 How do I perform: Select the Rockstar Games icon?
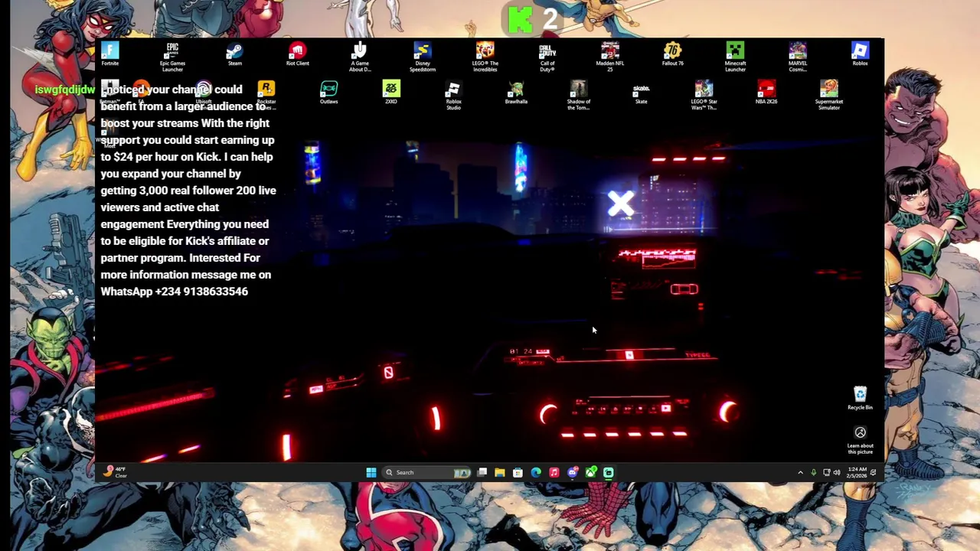[x=266, y=95]
